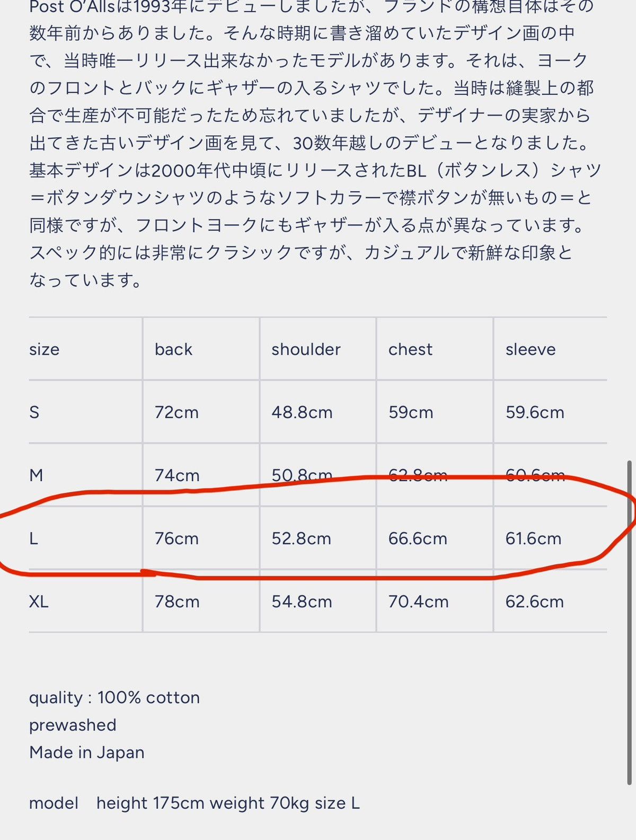636x840 pixels.
Task: Click the 'back' column header
Action: pyautogui.click(x=173, y=349)
